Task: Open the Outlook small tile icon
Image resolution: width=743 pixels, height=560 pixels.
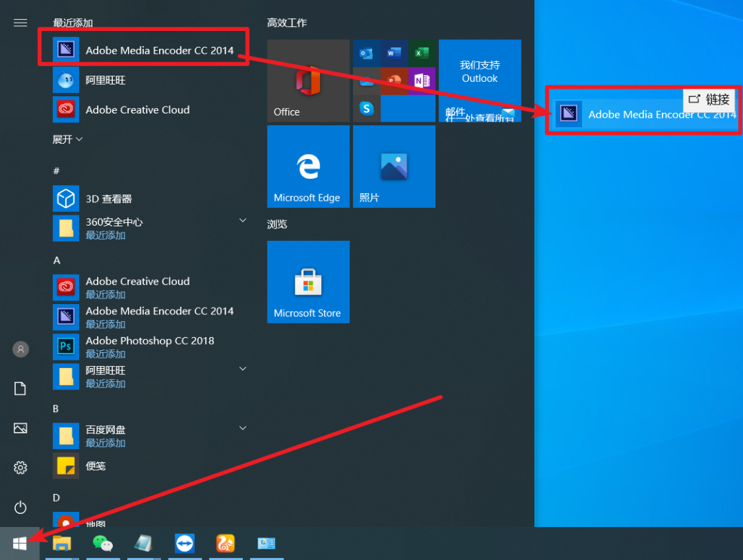Action: click(x=366, y=53)
